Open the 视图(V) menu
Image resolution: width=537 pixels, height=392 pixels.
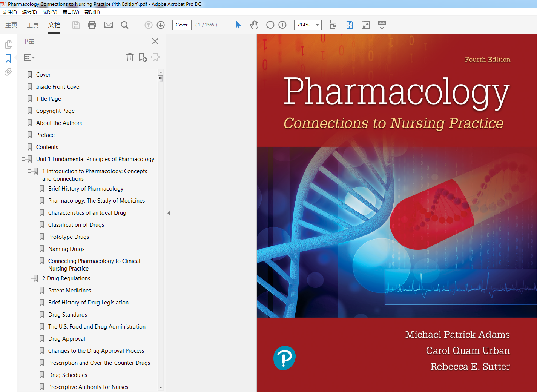pyautogui.click(x=50, y=12)
